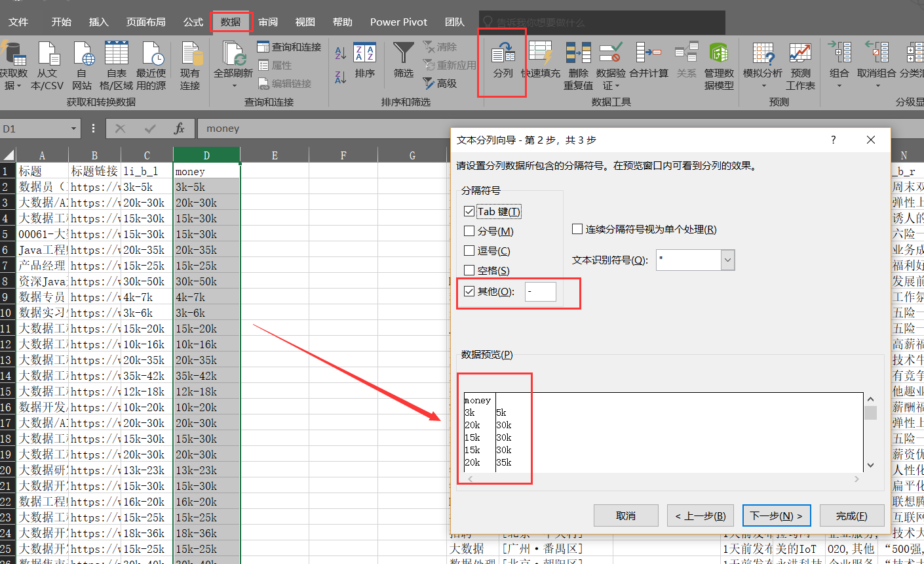Open the Power Pivot ribbon tab

tap(398, 22)
